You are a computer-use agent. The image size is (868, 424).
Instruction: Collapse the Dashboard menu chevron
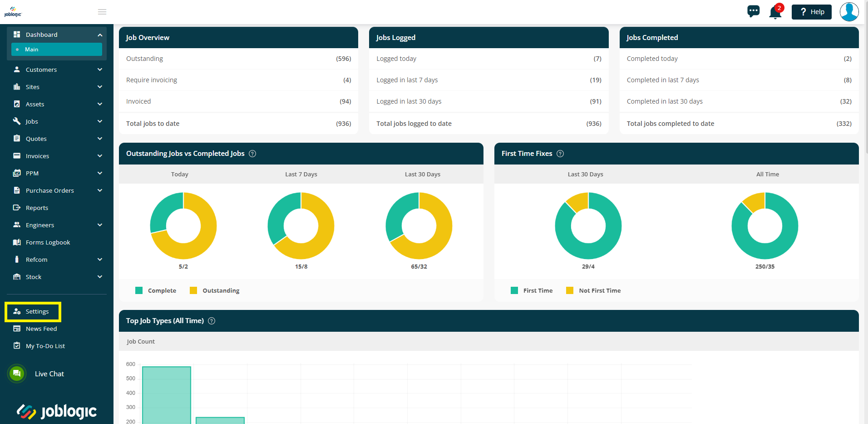(x=100, y=35)
